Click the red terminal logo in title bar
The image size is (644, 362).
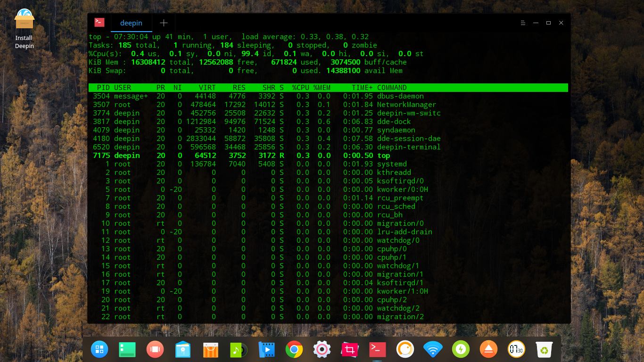[99, 23]
